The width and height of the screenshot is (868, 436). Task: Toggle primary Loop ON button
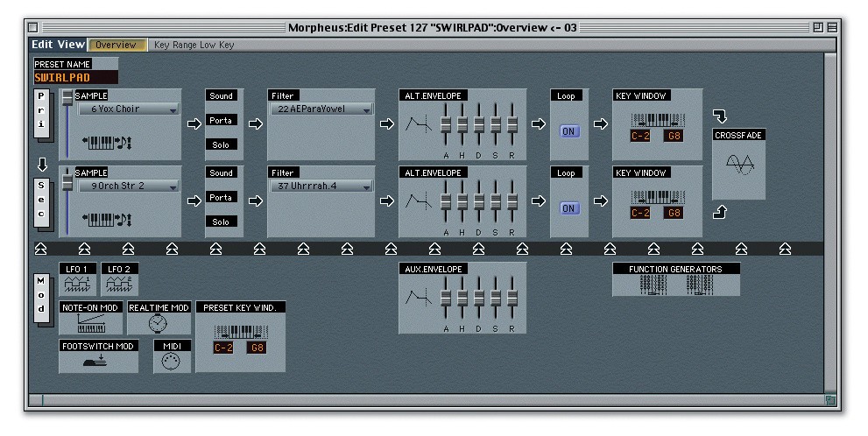568,131
